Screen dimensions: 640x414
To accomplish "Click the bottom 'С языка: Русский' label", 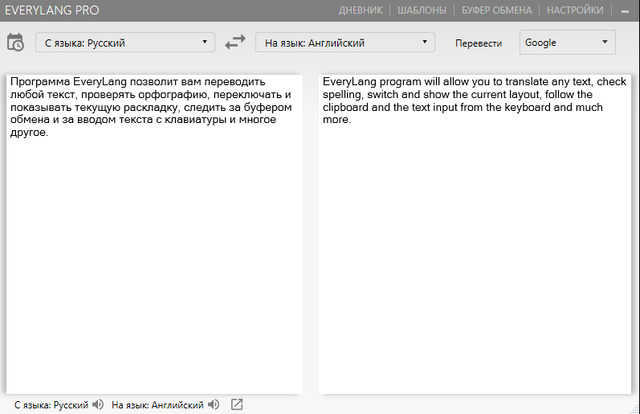I will pos(46,405).
